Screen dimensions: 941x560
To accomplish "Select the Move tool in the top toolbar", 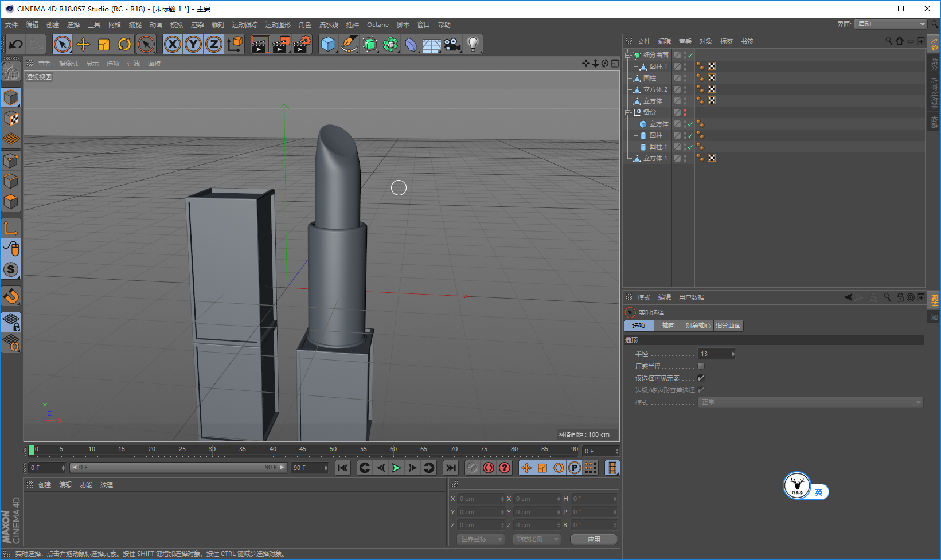I will [x=83, y=44].
